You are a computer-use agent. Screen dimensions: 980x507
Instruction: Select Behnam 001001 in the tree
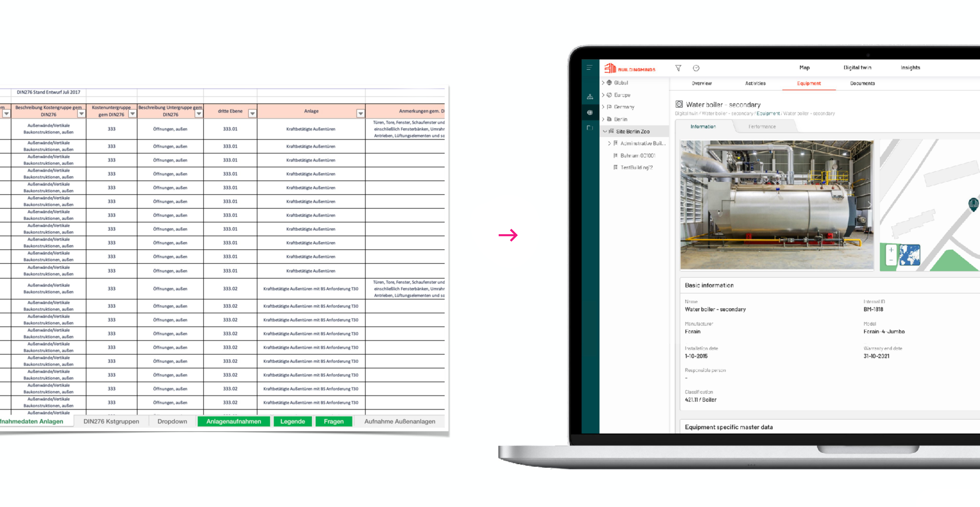[638, 156]
